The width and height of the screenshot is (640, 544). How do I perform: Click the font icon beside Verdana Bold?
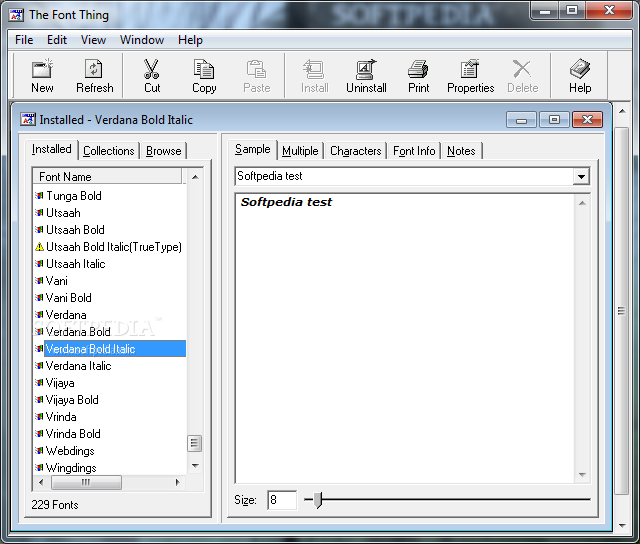(39, 332)
